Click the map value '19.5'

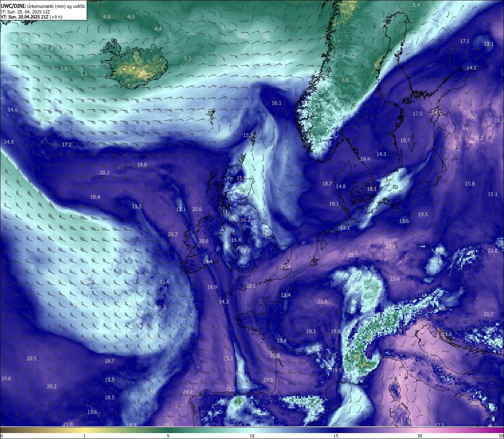tap(423, 215)
